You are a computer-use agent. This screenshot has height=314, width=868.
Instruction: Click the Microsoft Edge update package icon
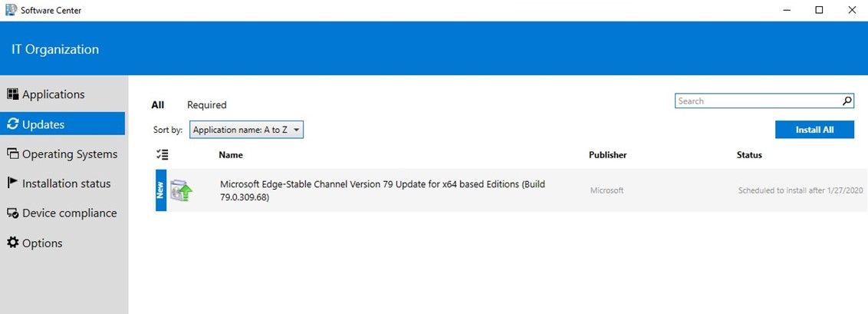181,190
